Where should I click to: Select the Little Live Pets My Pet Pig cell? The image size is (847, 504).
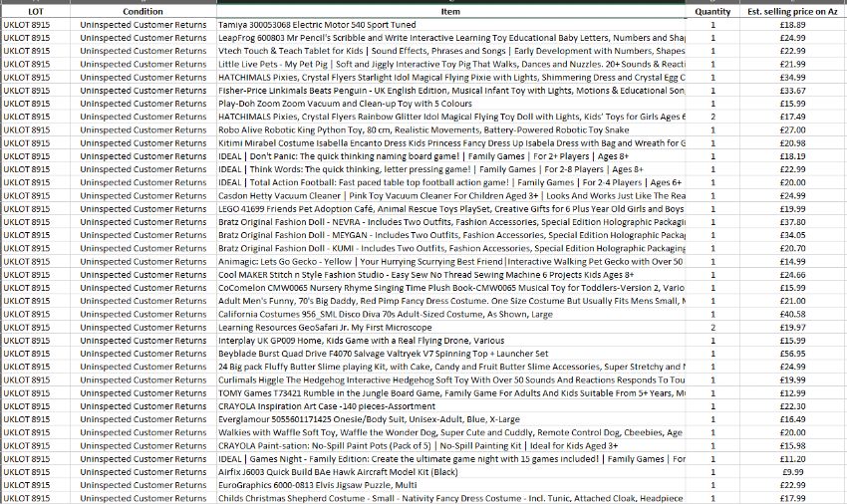point(451,65)
